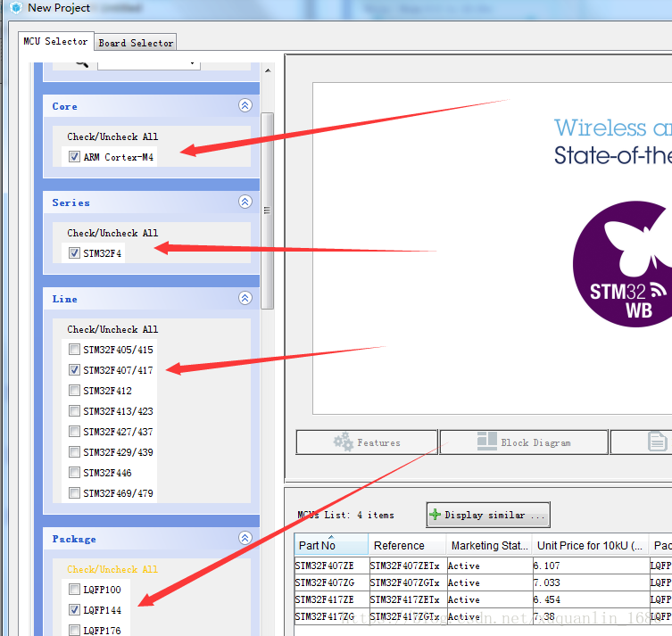Click the Wireless banner image

point(493,248)
